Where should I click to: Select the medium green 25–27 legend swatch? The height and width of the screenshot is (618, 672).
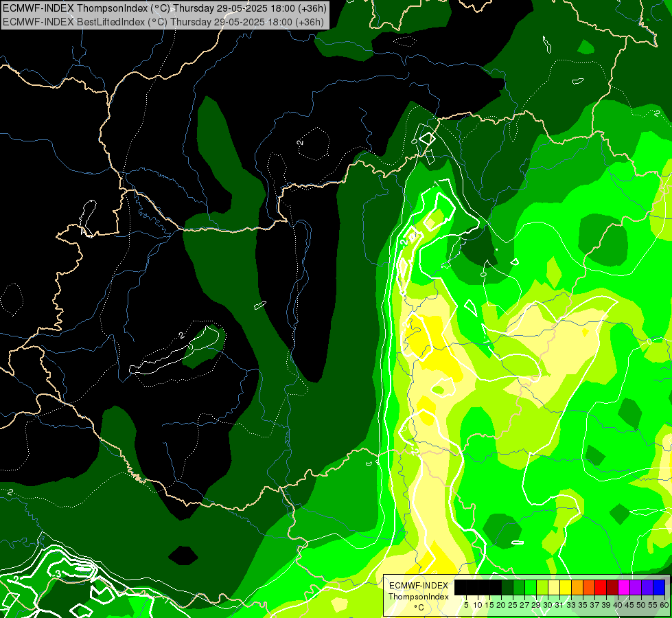(x=519, y=588)
